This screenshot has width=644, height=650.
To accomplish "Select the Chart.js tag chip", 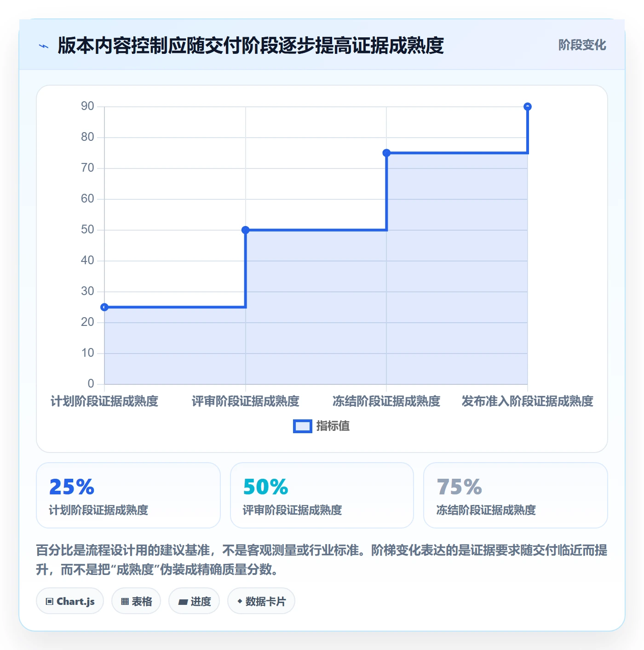I will pos(70,601).
